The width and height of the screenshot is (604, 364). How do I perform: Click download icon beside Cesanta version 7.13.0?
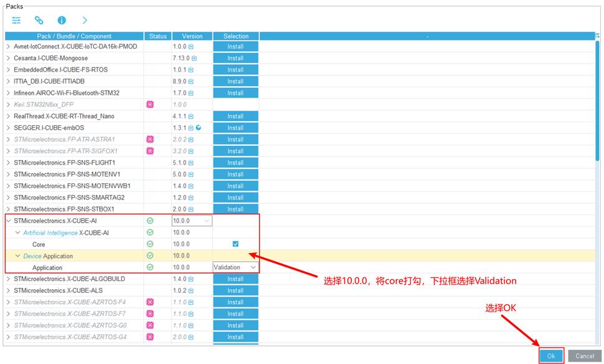pos(194,58)
